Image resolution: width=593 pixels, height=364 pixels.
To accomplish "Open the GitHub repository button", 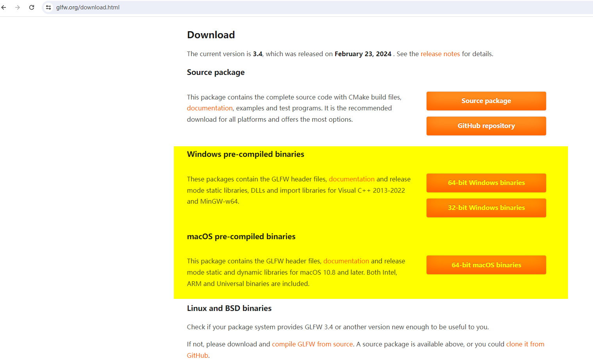I will click(486, 126).
